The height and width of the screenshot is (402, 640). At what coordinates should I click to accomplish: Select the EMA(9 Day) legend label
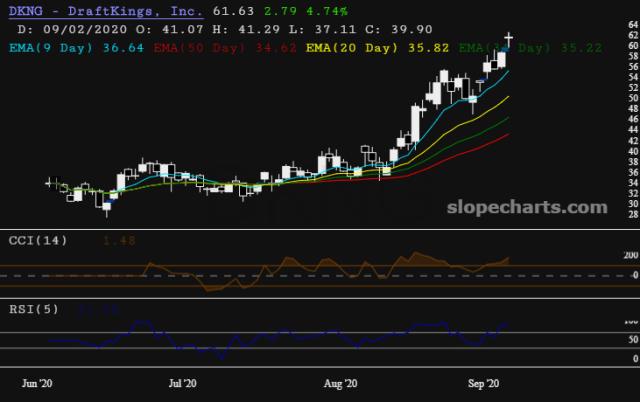coord(49,46)
